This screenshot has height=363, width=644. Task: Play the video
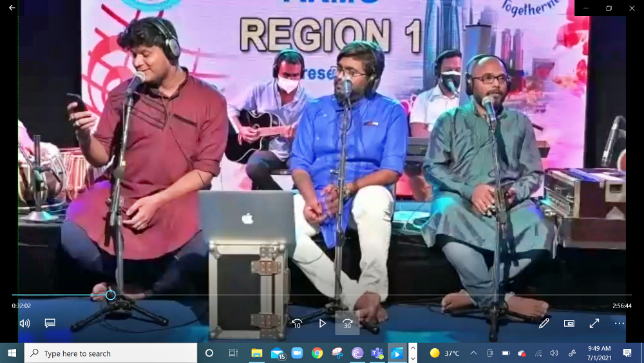323,323
